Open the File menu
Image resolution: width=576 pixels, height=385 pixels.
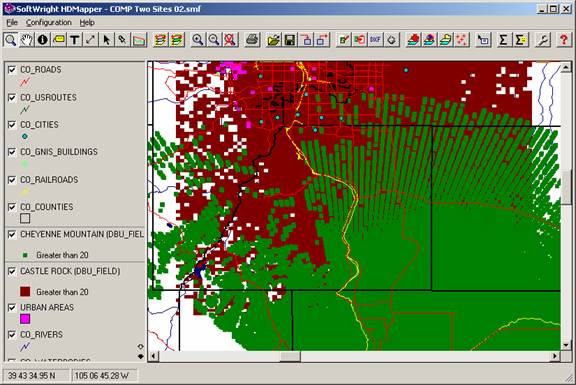(12, 22)
